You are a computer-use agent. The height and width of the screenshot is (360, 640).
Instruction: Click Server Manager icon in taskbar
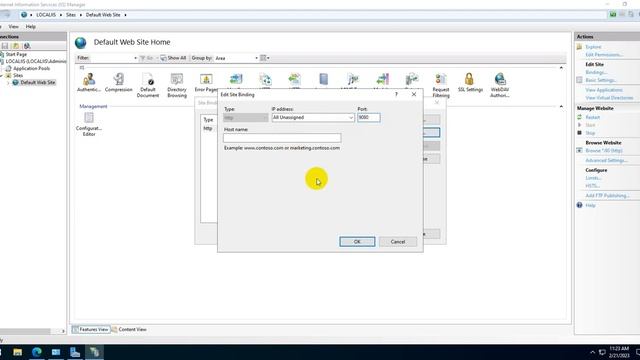click(75, 352)
